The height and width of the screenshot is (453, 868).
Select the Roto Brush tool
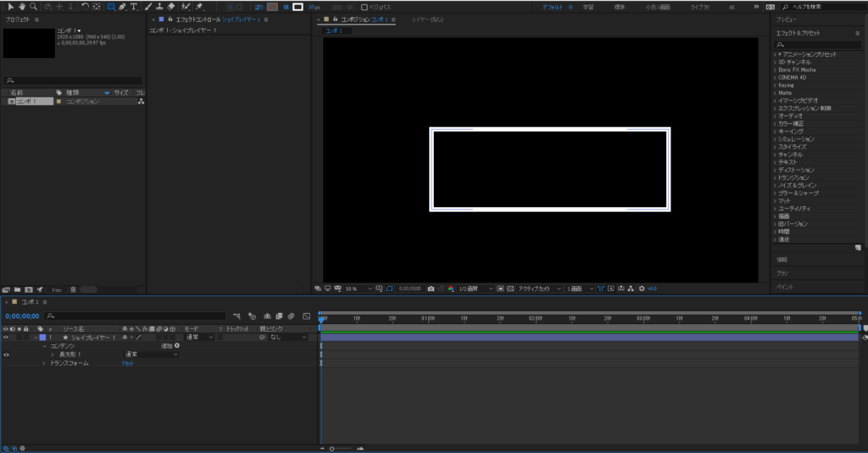pos(186,7)
